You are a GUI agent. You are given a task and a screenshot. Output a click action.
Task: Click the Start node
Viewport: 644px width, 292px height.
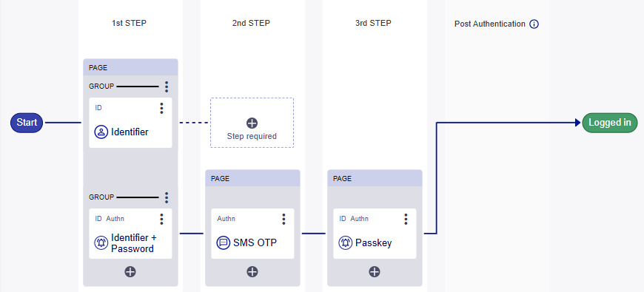(x=27, y=123)
